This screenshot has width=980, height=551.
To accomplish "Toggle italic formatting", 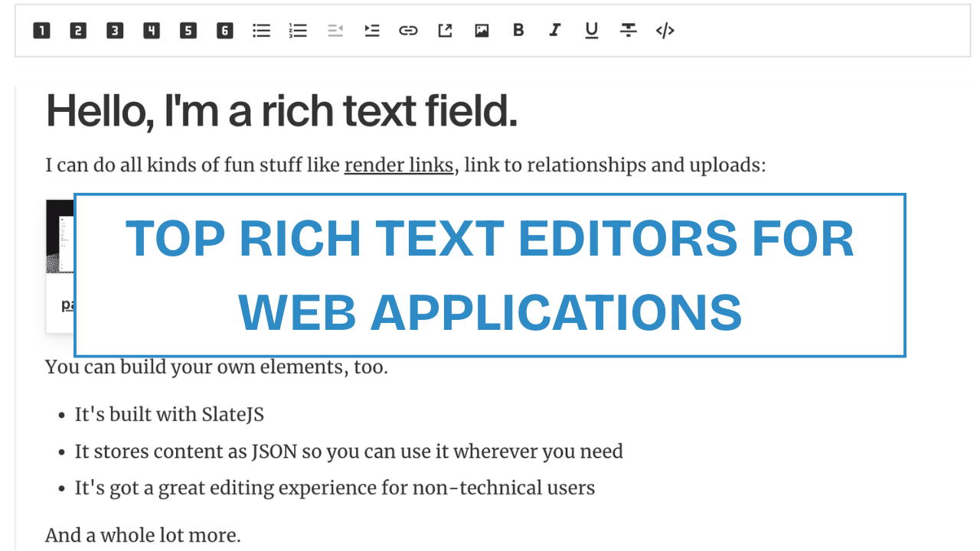I will coord(555,31).
